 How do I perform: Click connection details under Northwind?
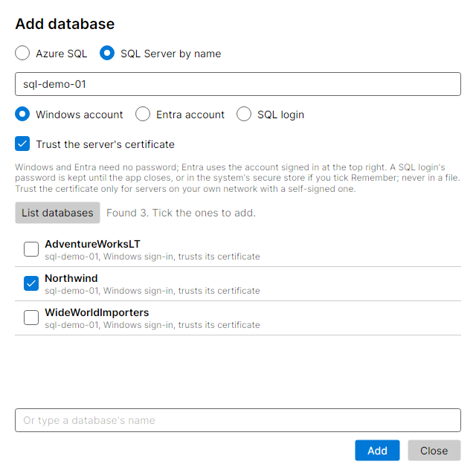coord(152,291)
